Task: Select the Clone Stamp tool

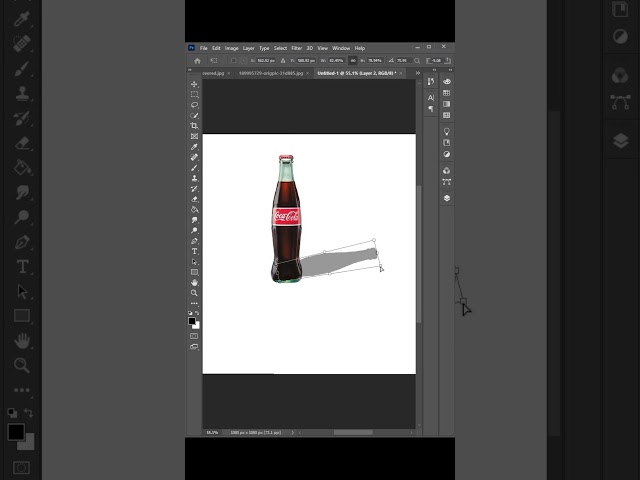Action: click(x=194, y=178)
